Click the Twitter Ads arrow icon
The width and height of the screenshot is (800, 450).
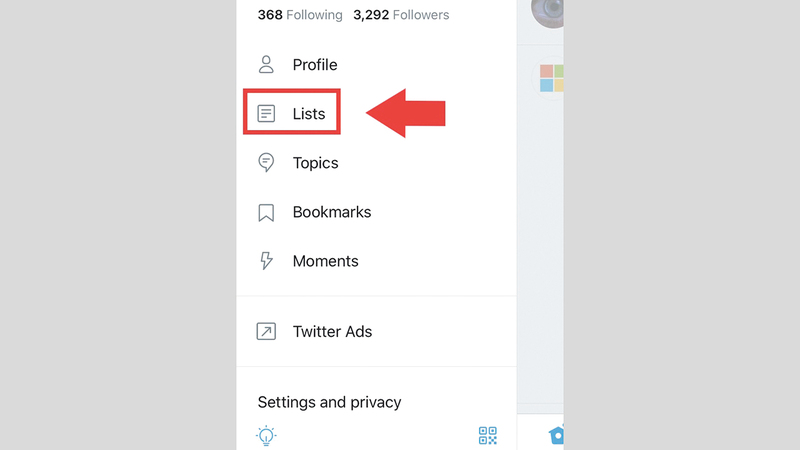(266, 332)
